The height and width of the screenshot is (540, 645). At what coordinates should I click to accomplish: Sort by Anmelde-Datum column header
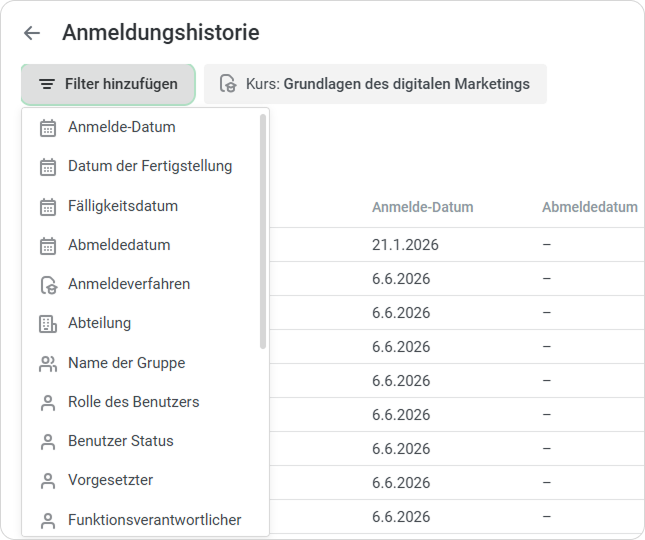pyautogui.click(x=422, y=207)
